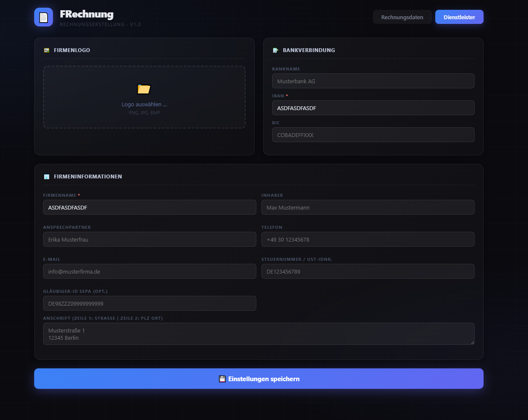The image size is (528, 420).
Task: Select the Inhaber field showing Max Mustermann
Action: coord(368,207)
